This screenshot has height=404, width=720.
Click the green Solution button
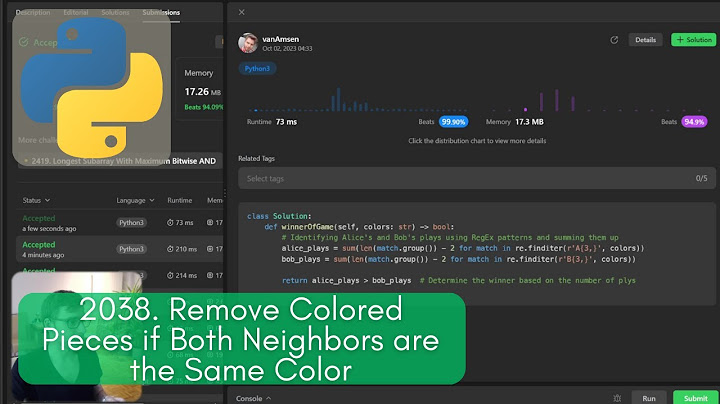693,40
